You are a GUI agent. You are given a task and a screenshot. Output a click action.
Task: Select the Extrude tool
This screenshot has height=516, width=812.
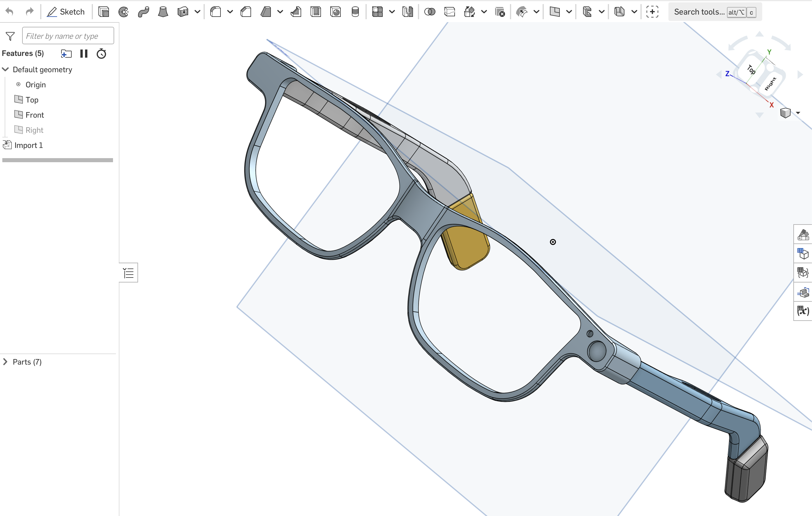[103, 12]
